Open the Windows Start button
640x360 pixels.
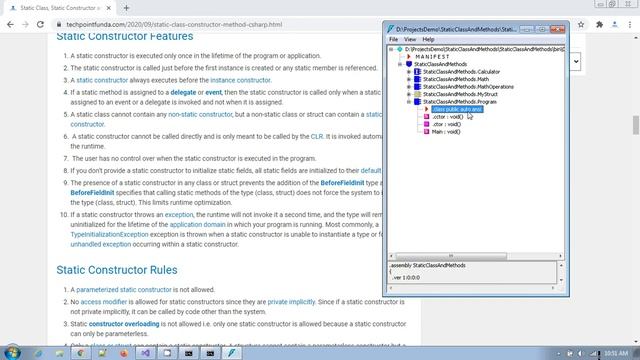[12, 353]
